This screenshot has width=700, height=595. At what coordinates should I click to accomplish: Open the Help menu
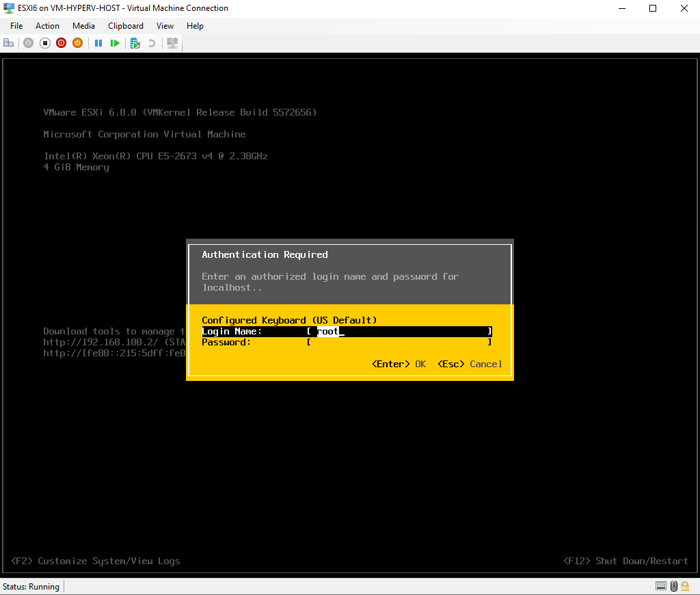[195, 26]
